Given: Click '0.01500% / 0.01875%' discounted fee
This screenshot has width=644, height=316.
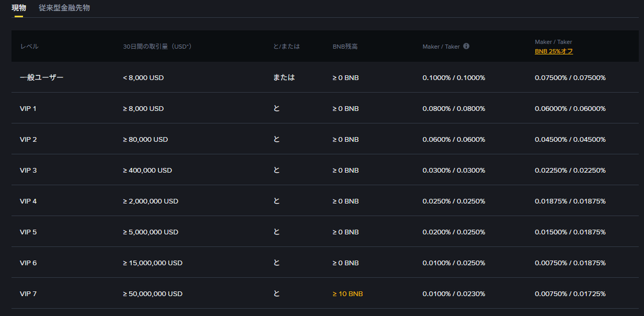Looking at the screenshot, I should (x=570, y=232).
